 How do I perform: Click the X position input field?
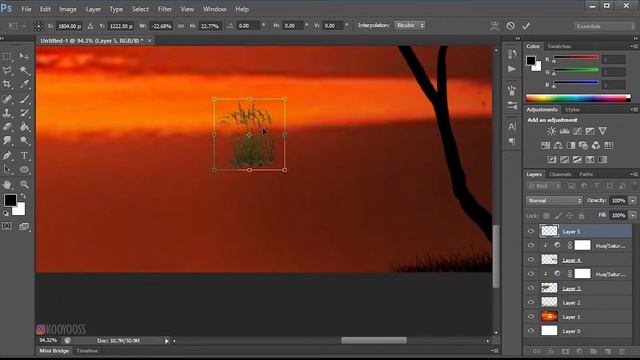click(x=69, y=26)
